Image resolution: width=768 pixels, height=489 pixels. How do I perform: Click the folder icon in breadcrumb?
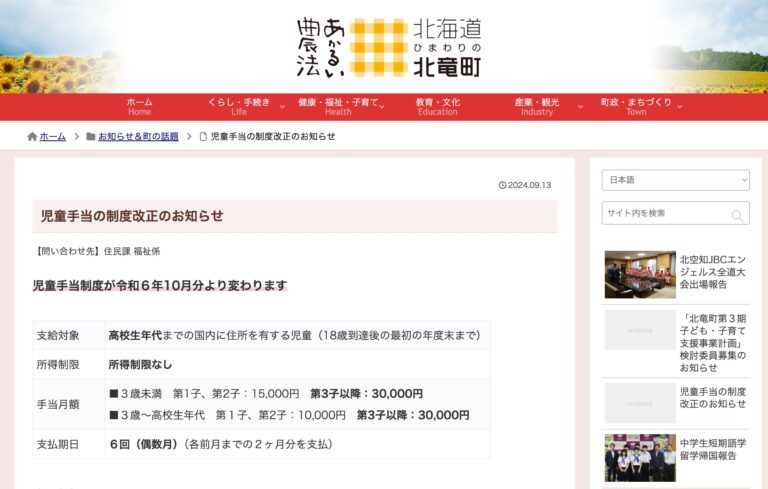[91, 137]
